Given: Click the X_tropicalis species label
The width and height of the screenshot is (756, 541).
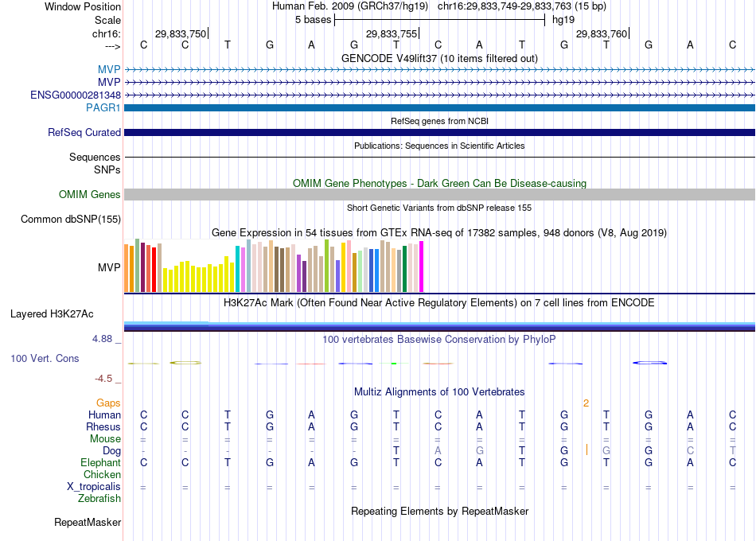Looking at the screenshot, I should coord(94,487).
